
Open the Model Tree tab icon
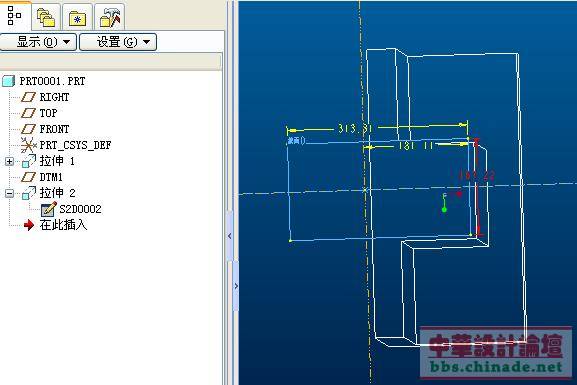pyautogui.click(x=14, y=15)
